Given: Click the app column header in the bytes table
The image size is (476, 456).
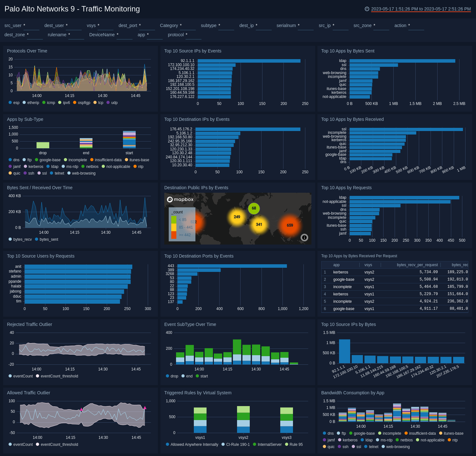Looking at the screenshot, I should 337,265.
